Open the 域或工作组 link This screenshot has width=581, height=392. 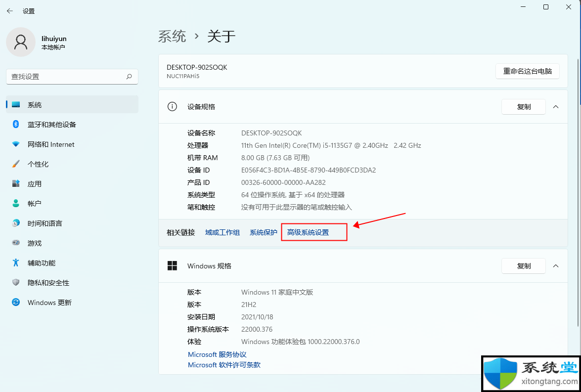tap(223, 232)
